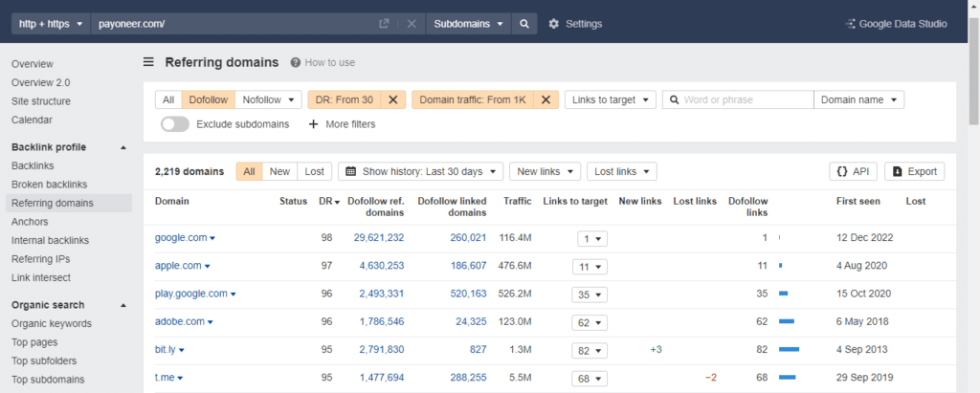
Task: Open Google Data Studio link
Action: coord(896,24)
